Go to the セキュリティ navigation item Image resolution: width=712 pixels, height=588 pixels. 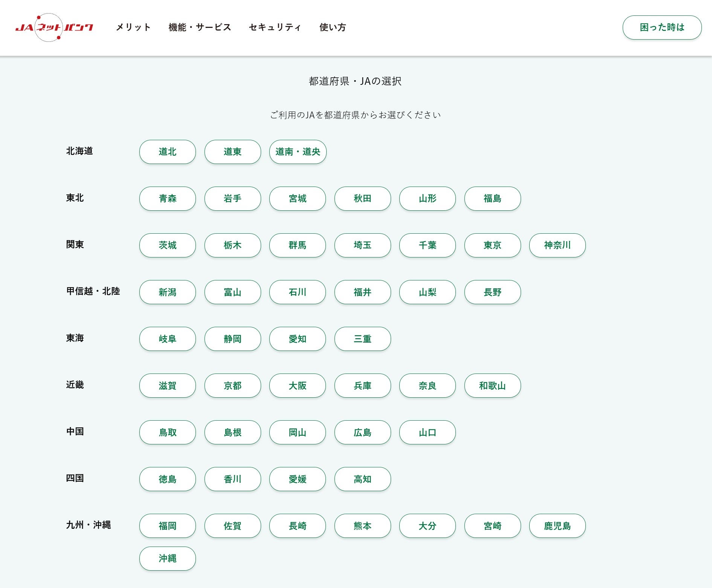coord(275,28)
